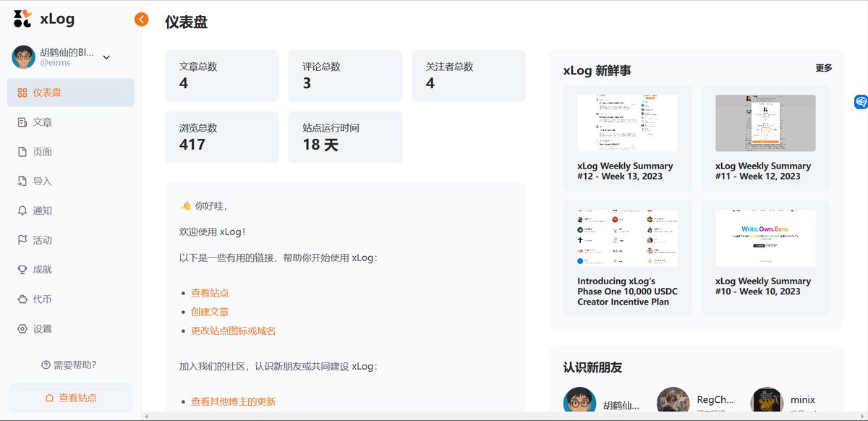The width and height of the screenshot is (868, 421).
Task: Go to the 导入 menu item
Action: point(71,182)
